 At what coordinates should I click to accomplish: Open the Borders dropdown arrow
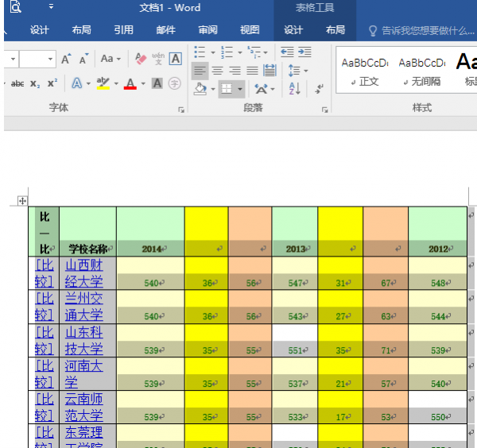(x=240, y=89)
